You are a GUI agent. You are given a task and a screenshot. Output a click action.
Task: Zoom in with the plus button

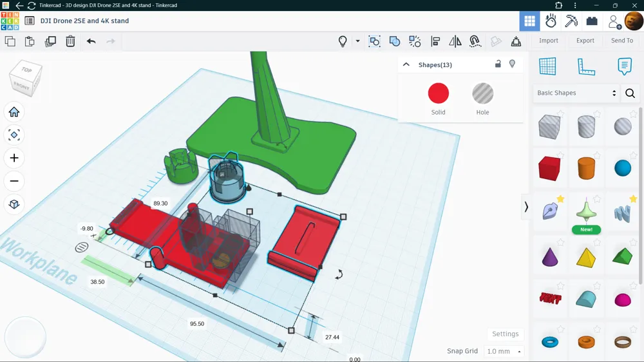click(x=14, y=158)
